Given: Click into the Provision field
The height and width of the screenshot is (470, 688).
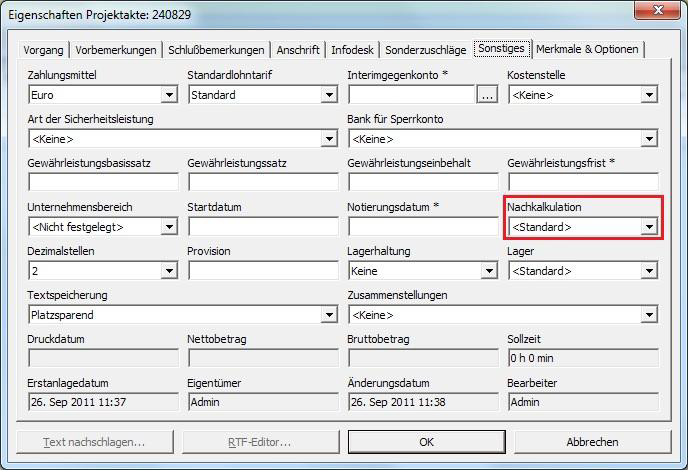Looking at the screenshot, I should pyautogui.click(x=263, y=271).
